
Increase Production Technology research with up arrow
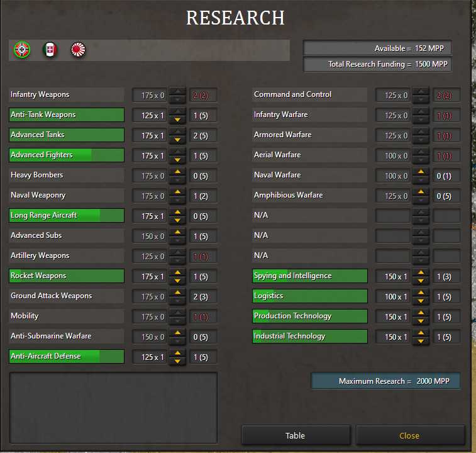[421, 313]
